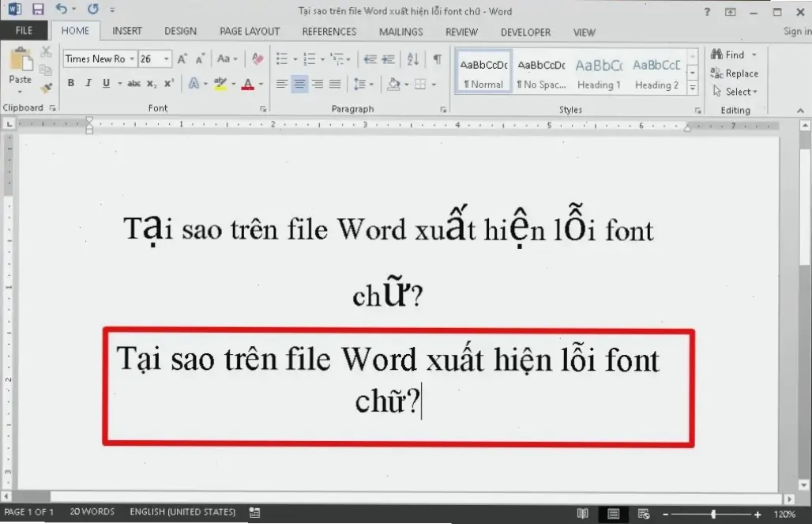Click Read Mode view icon in status bar
The image size is (812, 524).
(x=583, y=514)
